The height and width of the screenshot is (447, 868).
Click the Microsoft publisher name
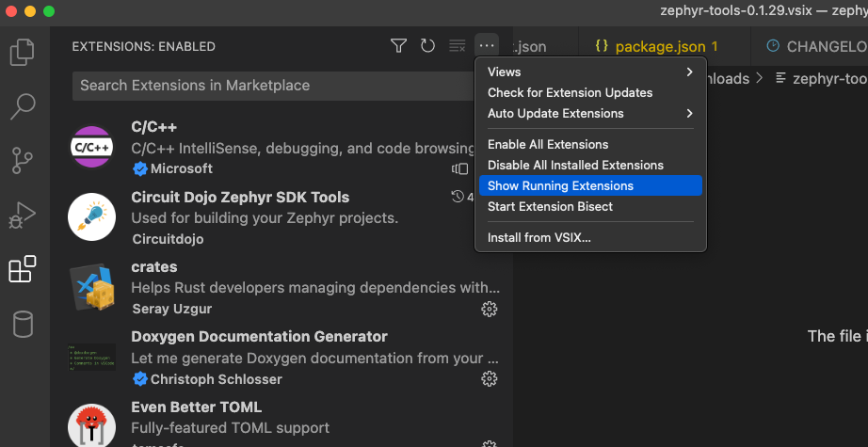coord(182,168)
